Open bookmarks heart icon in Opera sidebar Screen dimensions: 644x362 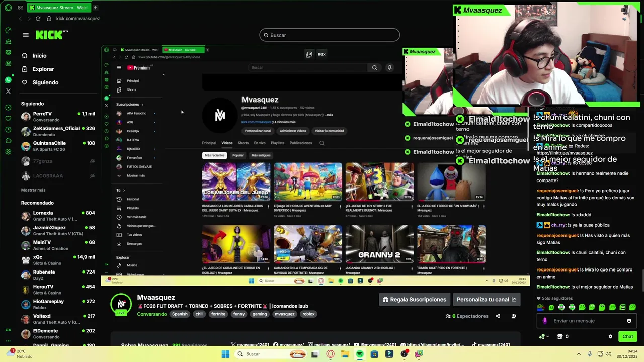(8, 119)
